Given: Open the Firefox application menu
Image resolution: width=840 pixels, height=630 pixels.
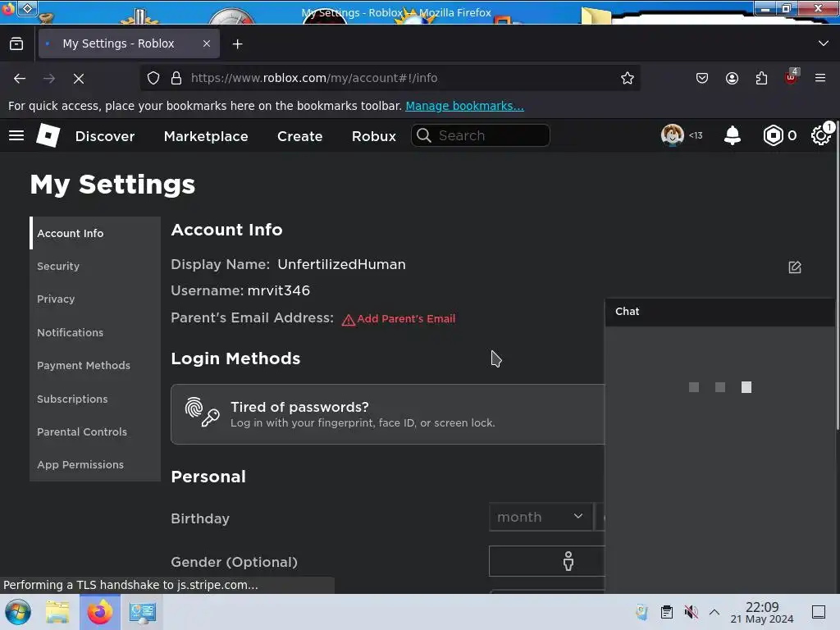Looking at the screenshot, I should click(x=820, y=78).
